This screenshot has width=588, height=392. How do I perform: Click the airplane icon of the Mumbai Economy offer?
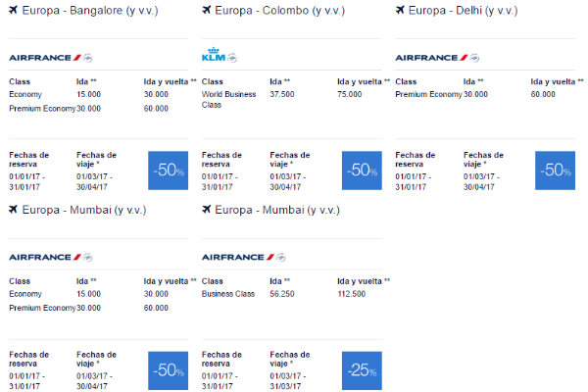14,210
